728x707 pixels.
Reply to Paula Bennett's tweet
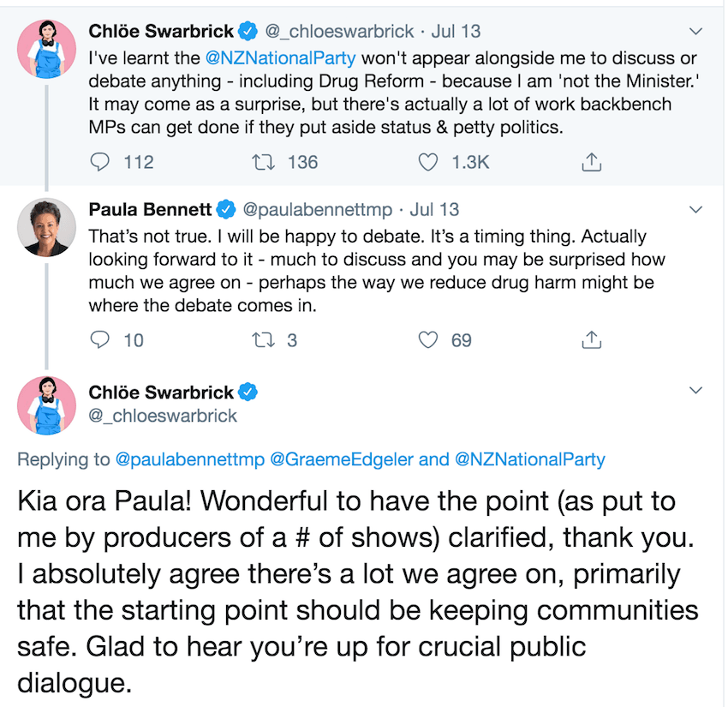tap(101, 340)
